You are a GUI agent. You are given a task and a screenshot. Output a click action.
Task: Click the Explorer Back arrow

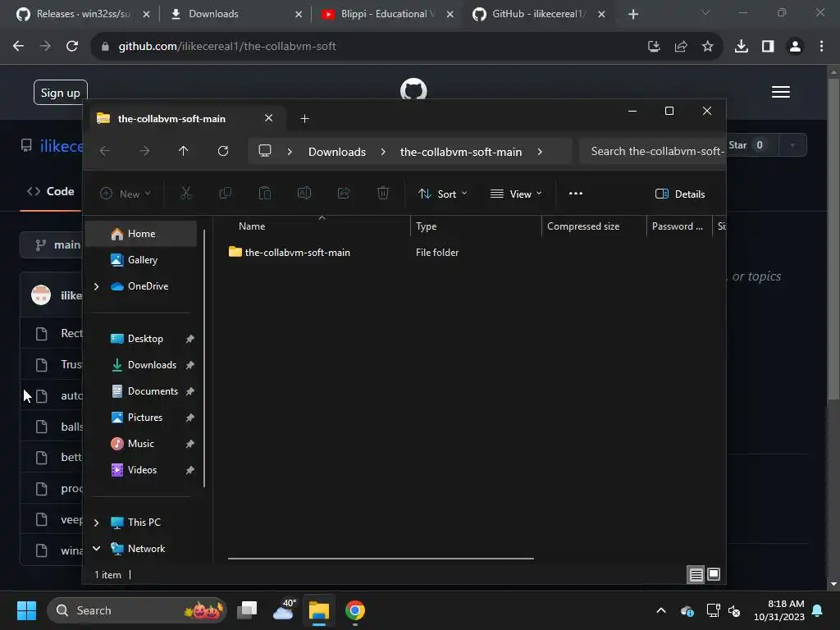pyautogui.click(x=105, y=151)
